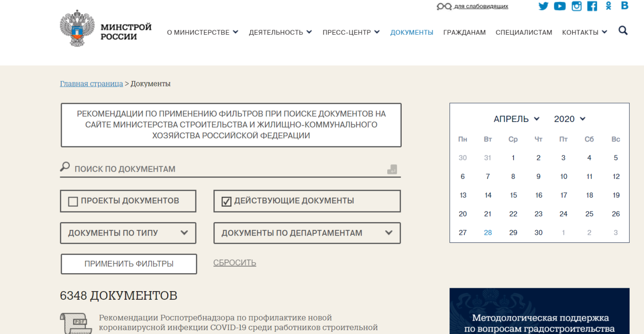This screenshot has width=644, height=334.
Task: Uncheck the Действующие документы checkbox
Action: [226, 201]
